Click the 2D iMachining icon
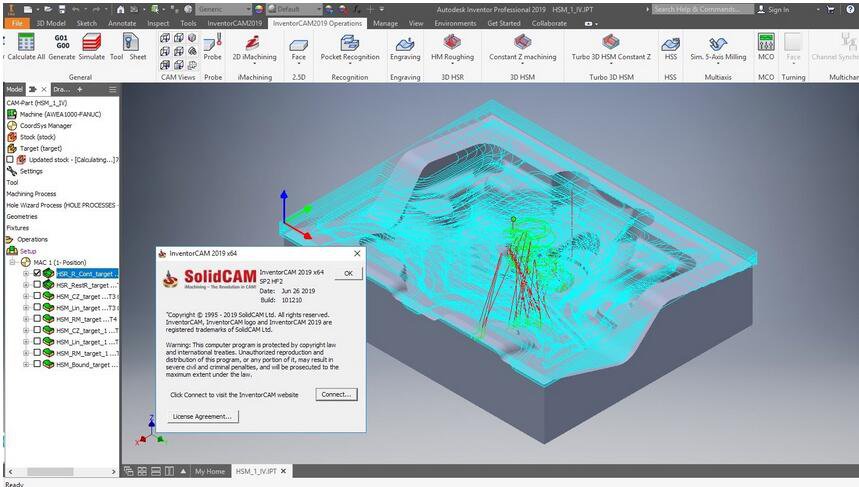Screen dimensions: 859x487 coord(253,42)
